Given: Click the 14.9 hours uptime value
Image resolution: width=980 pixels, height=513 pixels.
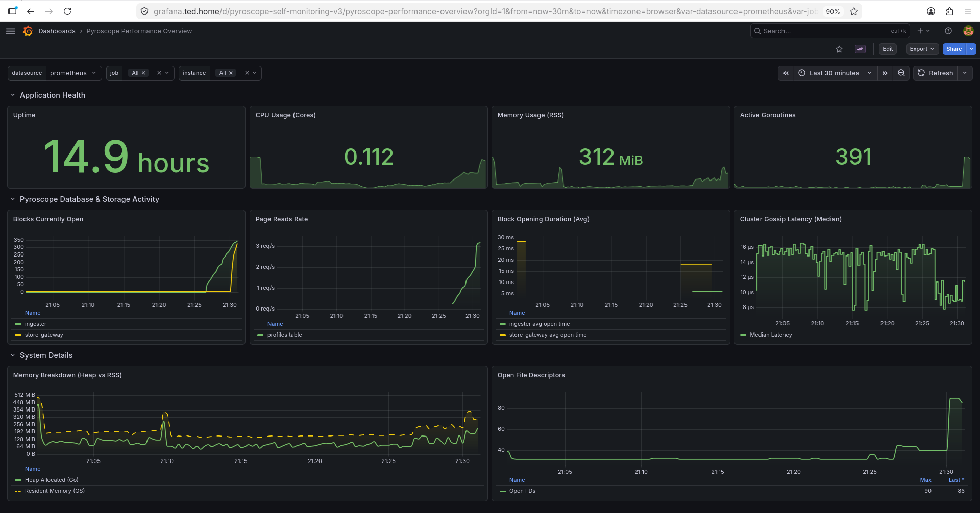Looking at the screenshot, I should 126,157.
